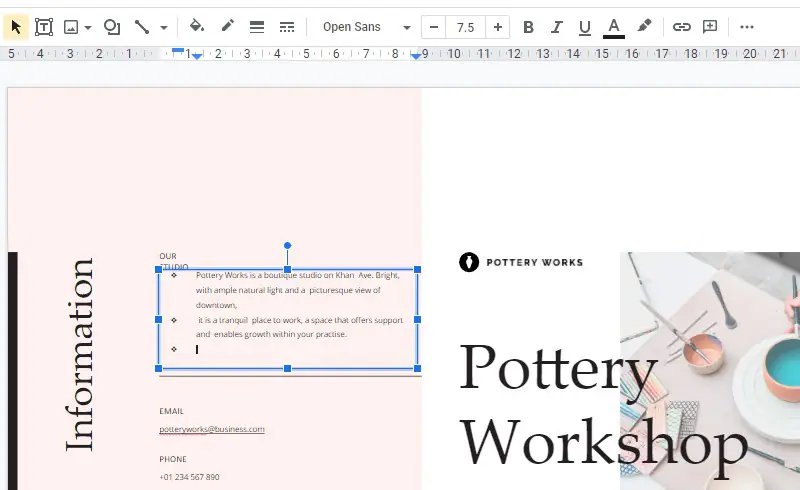The image size is (800, 490).
Task: Click the bottom-middle resize handle of text box
Action: click(287, 368)
